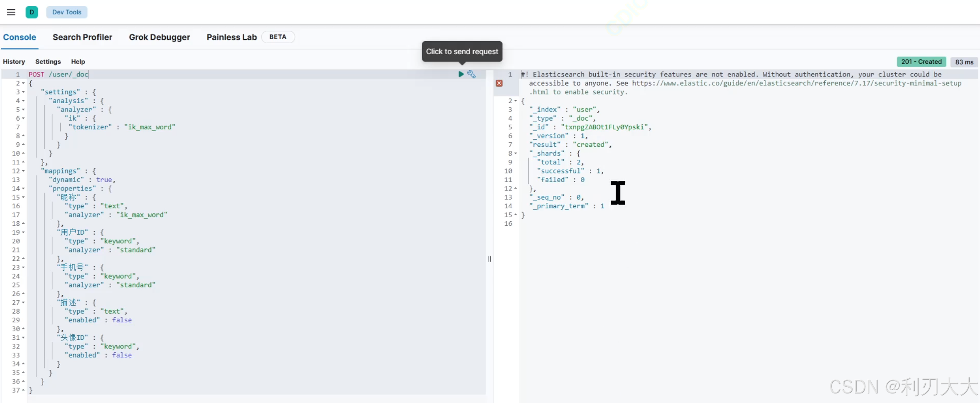Click the POST /user/_doc request line
The image size is (980, 403).
click(58, 74)
